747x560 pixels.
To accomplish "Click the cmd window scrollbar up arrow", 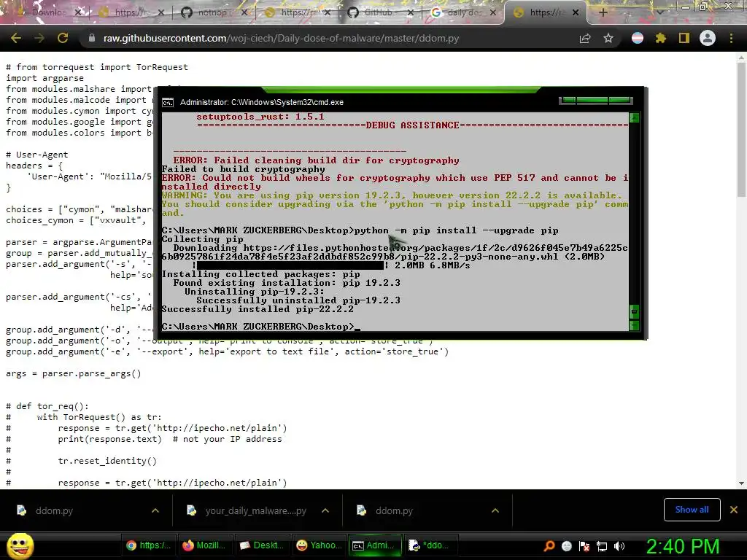I will (x=634, y=117).
